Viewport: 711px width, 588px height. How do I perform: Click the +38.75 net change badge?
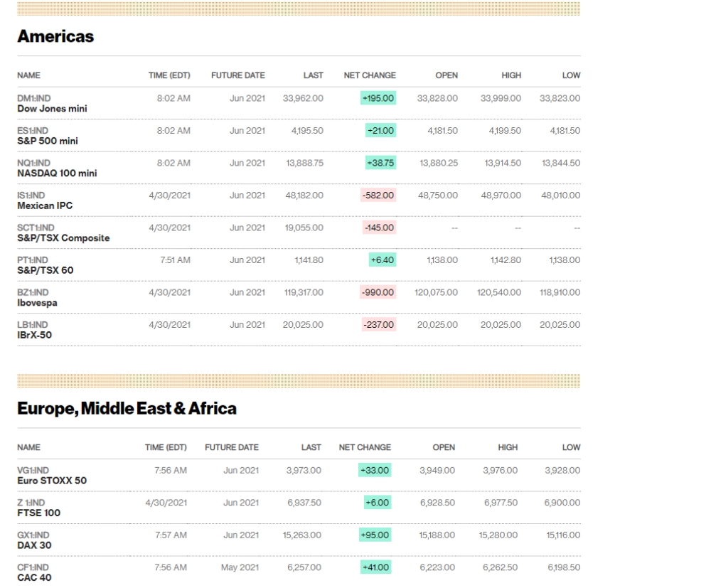click(x=381, y=164)
